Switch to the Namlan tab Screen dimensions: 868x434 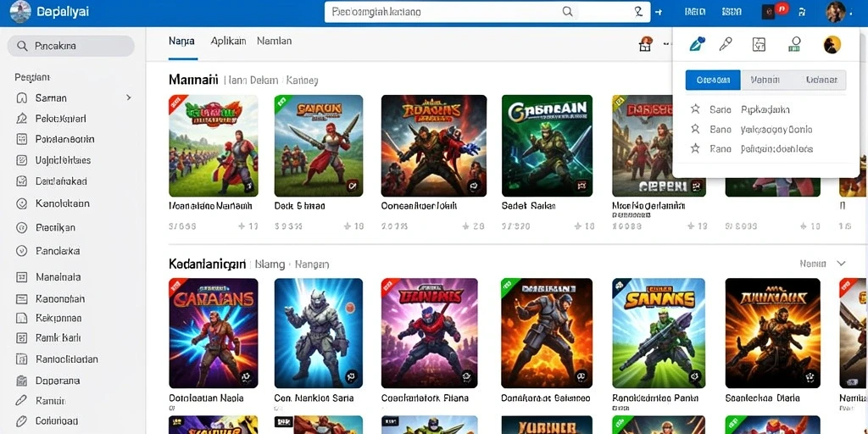pyautogui.click(x=274, y=41)
